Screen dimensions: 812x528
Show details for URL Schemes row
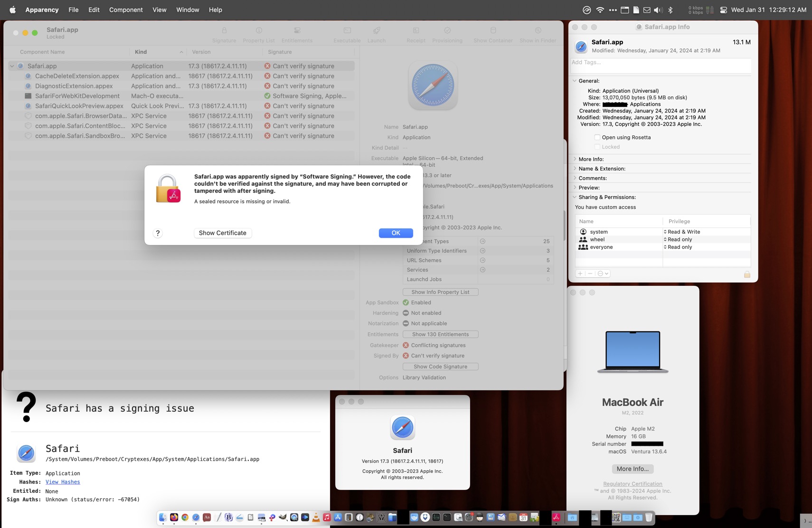coord(482,260)
